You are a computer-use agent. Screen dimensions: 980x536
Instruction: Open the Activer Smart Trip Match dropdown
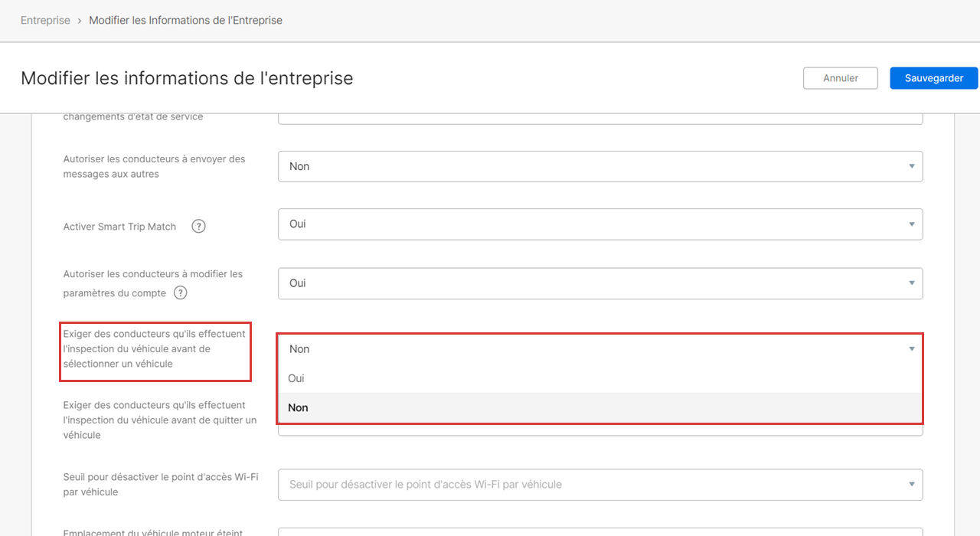click(600, 224)
